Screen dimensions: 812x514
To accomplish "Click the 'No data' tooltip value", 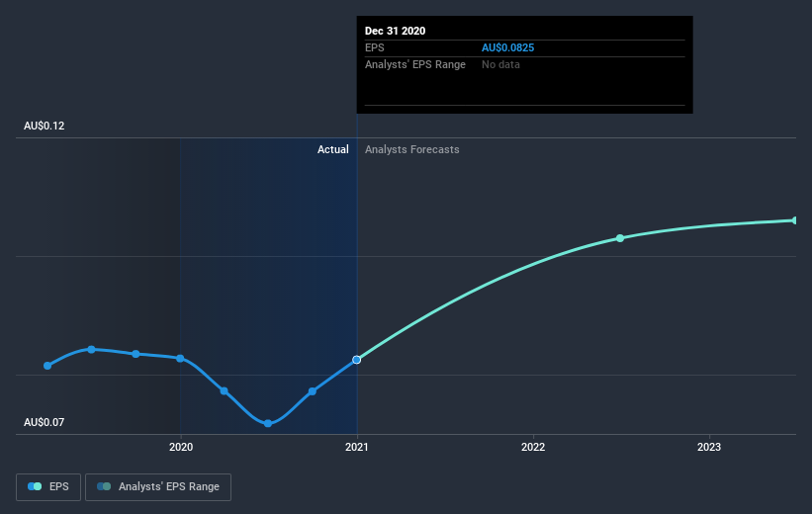I will pos(500,64).
